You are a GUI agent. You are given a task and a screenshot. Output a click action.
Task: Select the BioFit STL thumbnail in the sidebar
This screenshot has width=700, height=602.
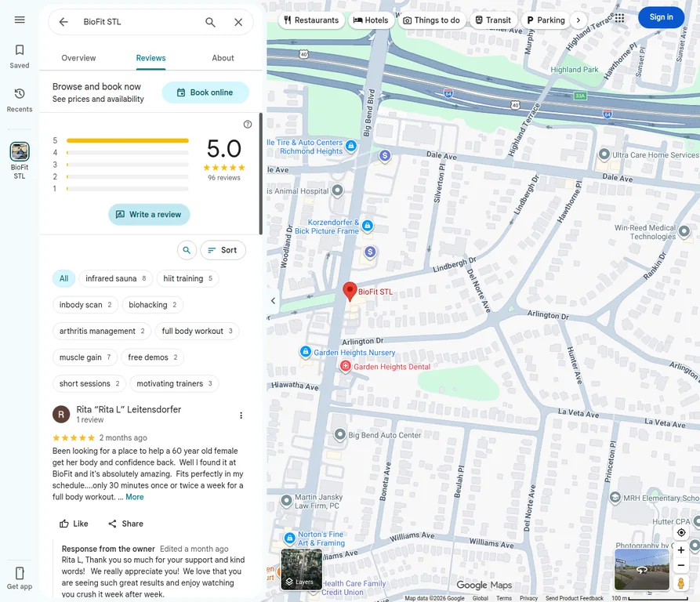pos(20,152)
